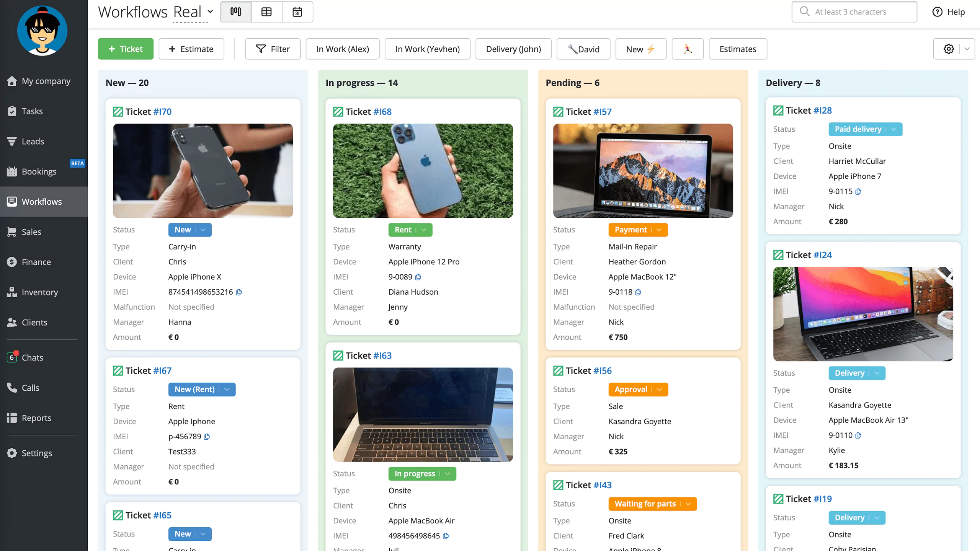
Task: Switch to table list view
Action: click(x=266, y=12)
